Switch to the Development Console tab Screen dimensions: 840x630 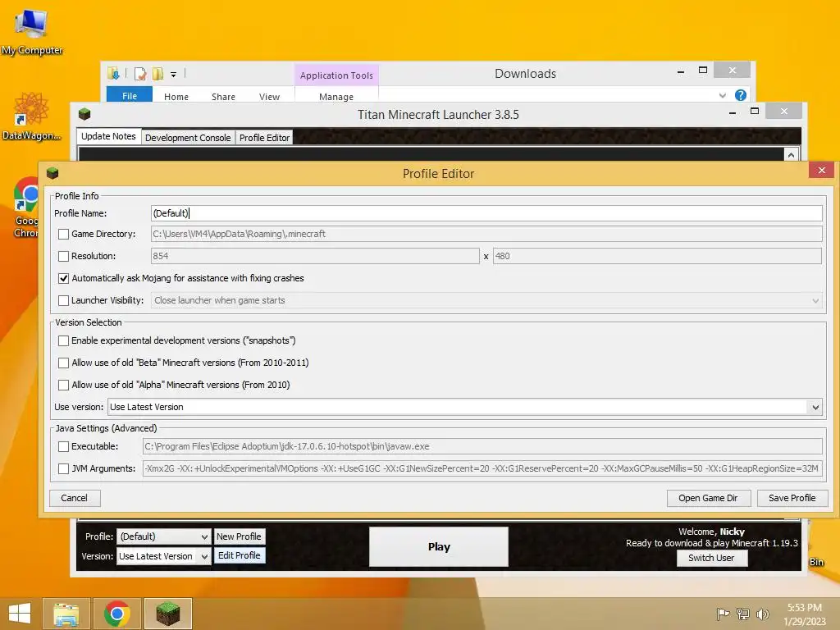click(188, 138)
